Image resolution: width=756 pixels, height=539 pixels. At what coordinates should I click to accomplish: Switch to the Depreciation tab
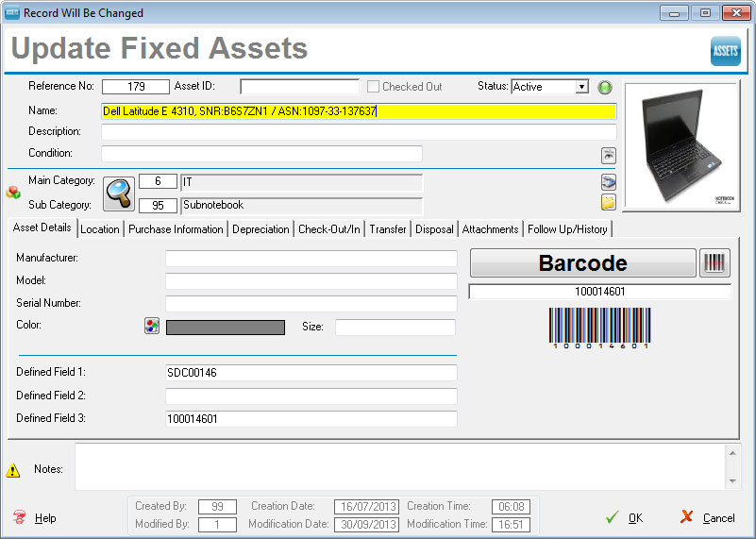tap(260, 229)
